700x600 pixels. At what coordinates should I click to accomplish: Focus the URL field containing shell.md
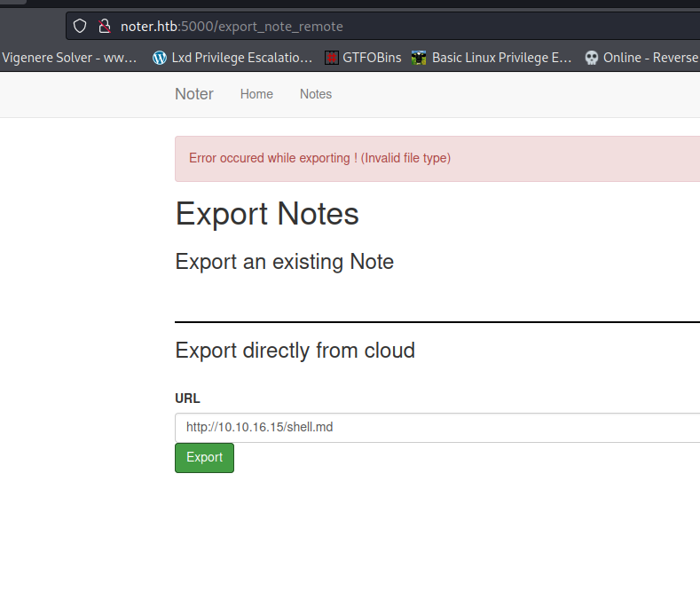coord(437,428)
